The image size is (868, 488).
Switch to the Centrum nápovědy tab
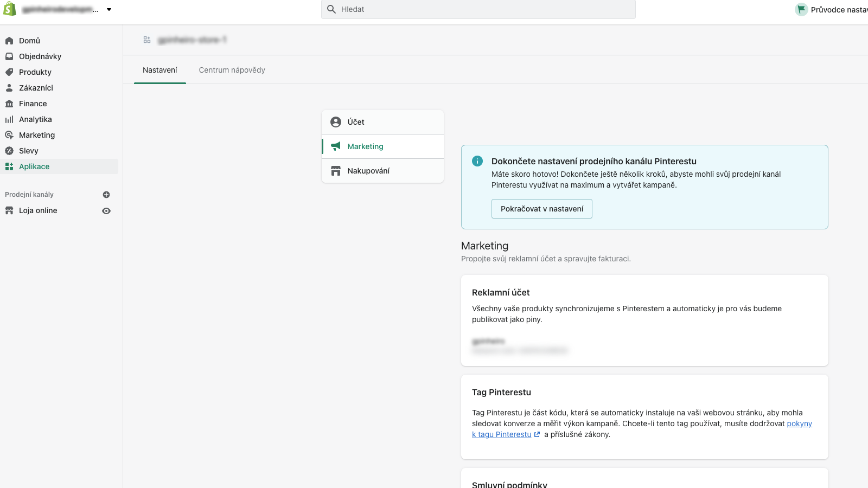tap(232, 70)
